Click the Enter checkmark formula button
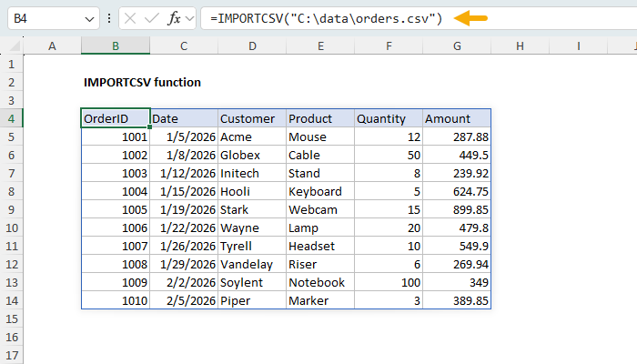637x364 pixels. pyautogui.click(x=152, y=18)
